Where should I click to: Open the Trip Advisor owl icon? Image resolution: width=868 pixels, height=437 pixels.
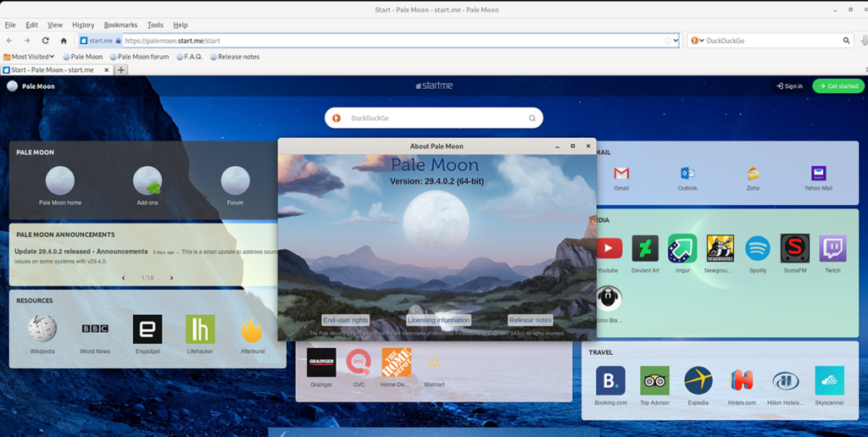tap(655, 380)
